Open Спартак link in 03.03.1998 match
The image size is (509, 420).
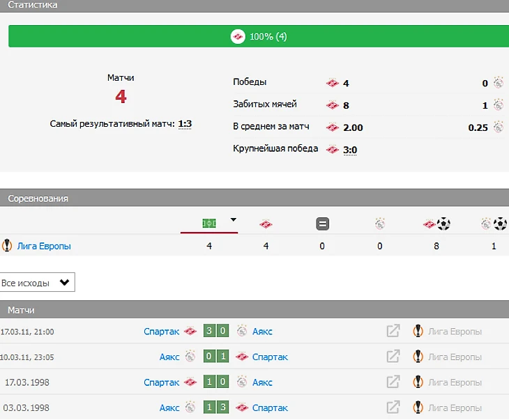point(270,407)
